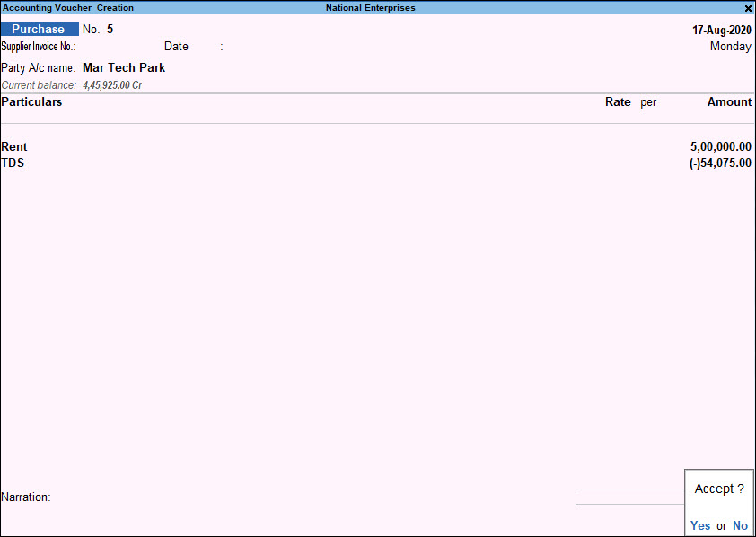Screen dimensions: 756x537
Task: Click the voucher date 17-Aug-2020
Action: [722, 30]
